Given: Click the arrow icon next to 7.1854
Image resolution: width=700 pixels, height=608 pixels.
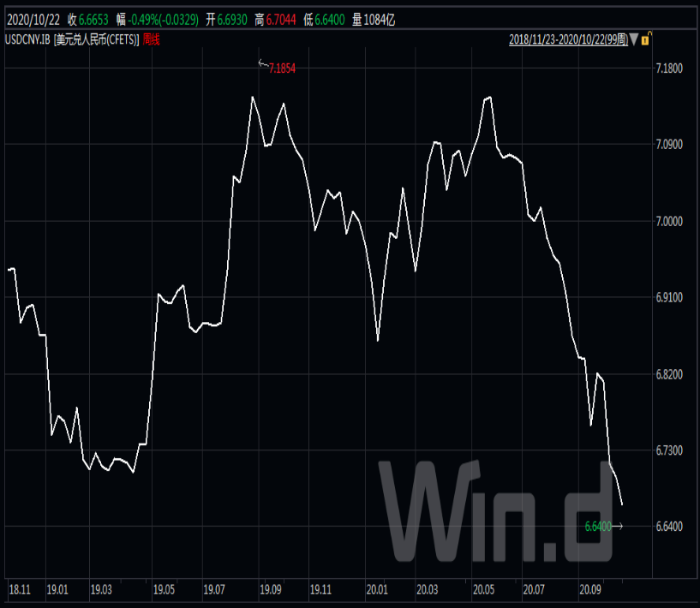Looking at the screenshot, I should click(263, 63).
